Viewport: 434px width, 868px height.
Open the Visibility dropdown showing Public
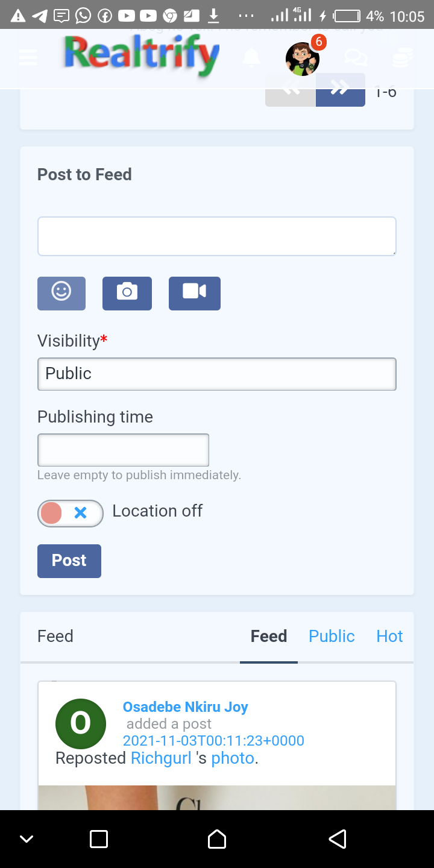[x=217, y=374]
